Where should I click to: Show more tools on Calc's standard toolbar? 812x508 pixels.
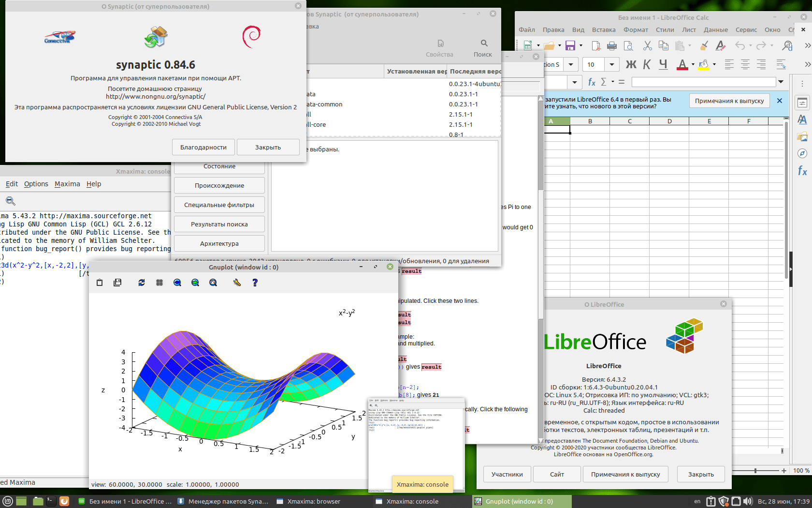tap(807, 45)
